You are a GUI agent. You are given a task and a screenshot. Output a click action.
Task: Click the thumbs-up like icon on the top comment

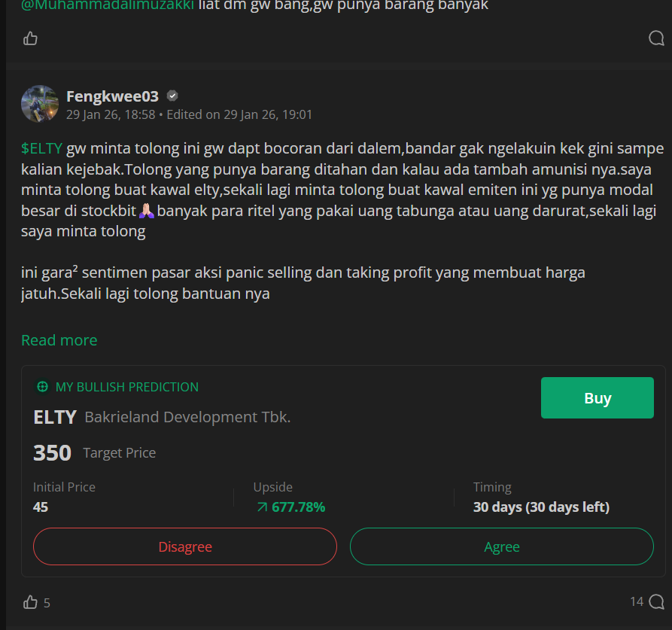tap(29, 38)
